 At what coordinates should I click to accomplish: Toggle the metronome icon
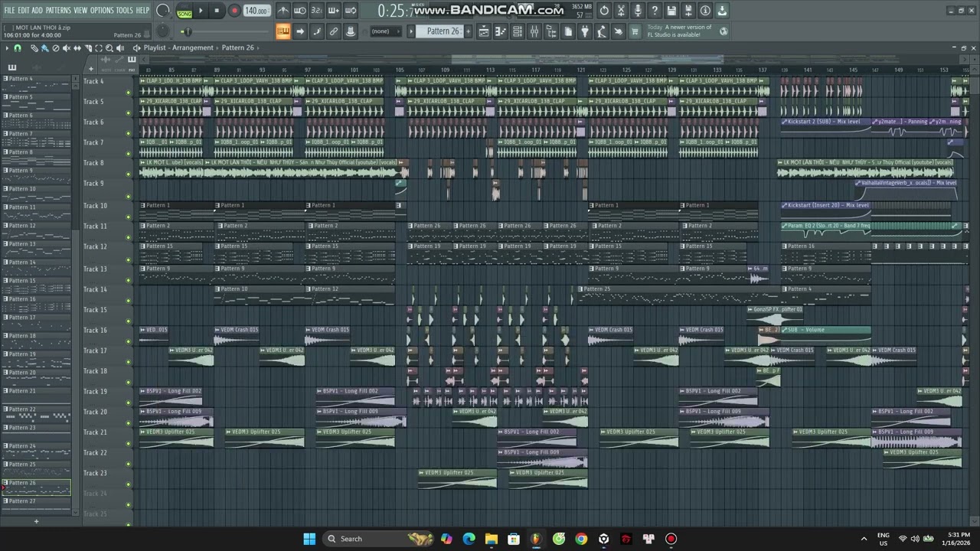(283, 11)
